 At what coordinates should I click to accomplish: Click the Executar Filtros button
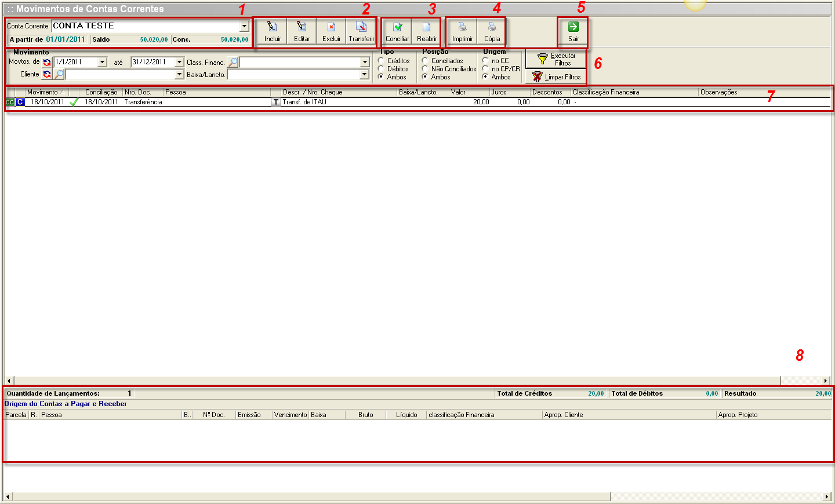pyautogui.click(x=556, y=60)
